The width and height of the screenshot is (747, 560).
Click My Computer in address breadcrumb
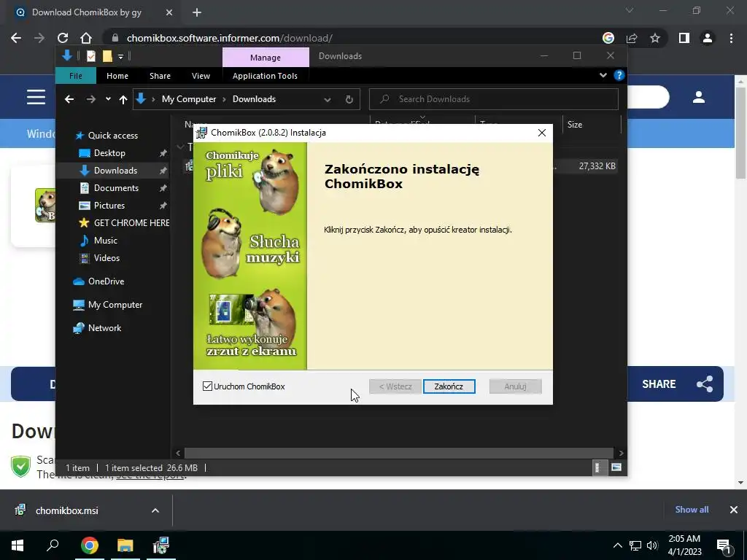pyautogui.click(x=189, y=99)
